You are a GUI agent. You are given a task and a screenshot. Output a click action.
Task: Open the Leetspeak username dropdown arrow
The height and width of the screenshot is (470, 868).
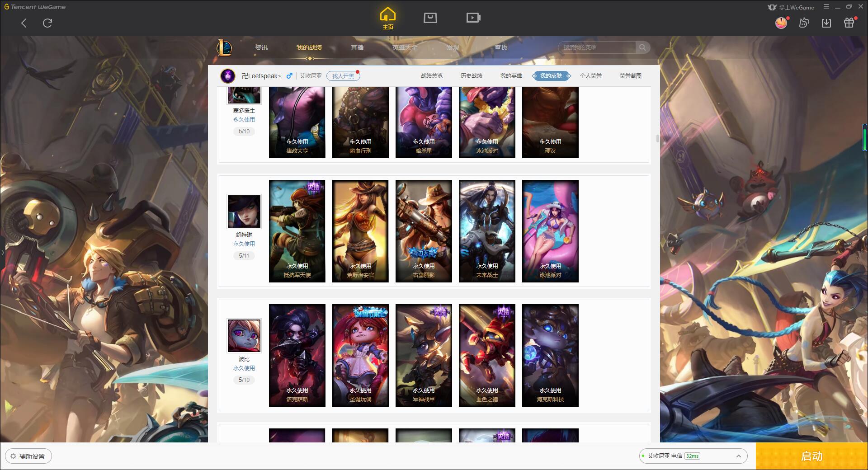(279, 76)
